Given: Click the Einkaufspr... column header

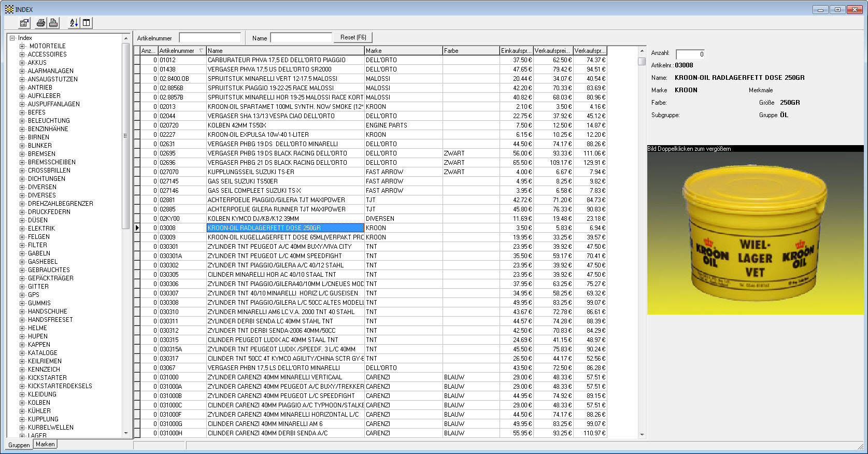Looking at the screenshot, I should pos(517,51).
